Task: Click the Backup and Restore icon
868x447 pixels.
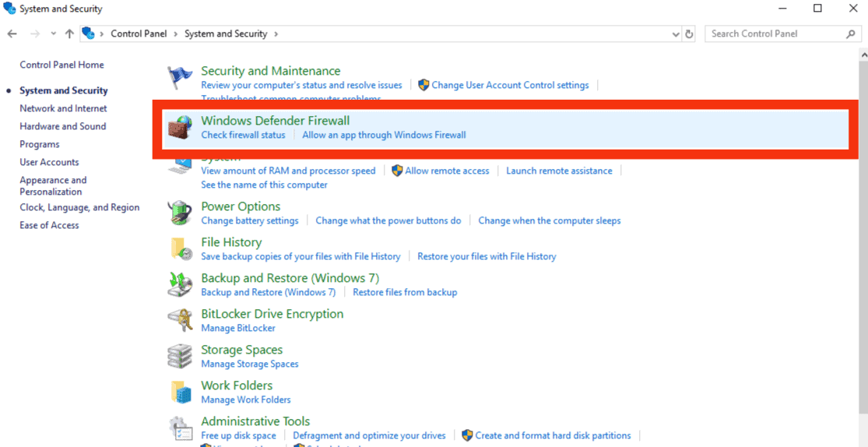Action: (x=180, y=284)
